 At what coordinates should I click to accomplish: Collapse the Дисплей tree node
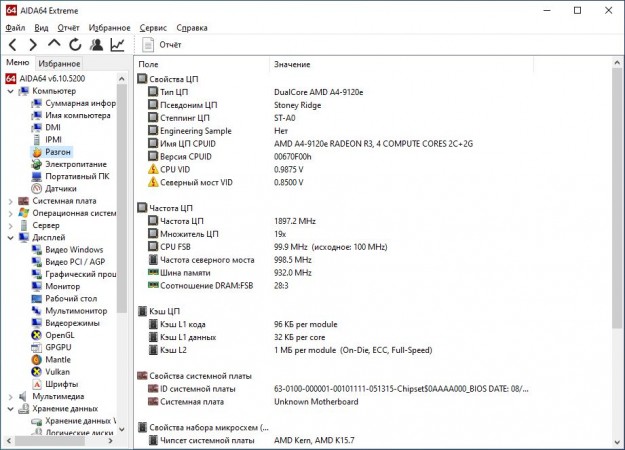(10, 237)
